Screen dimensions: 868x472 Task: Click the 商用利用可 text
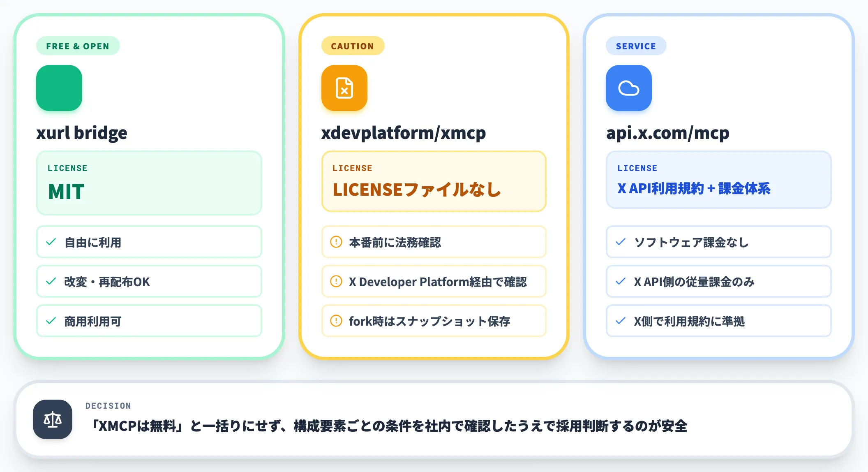click(x=93, y=321)
